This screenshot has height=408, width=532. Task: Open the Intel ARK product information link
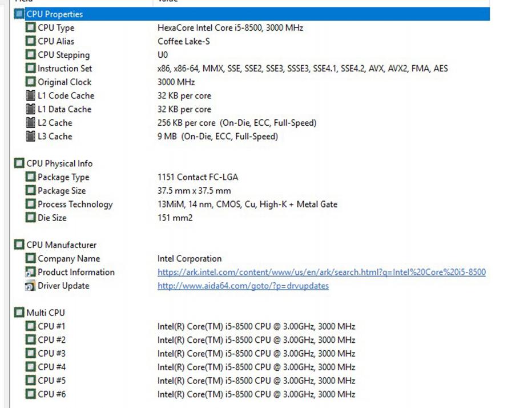pos(321,272)
